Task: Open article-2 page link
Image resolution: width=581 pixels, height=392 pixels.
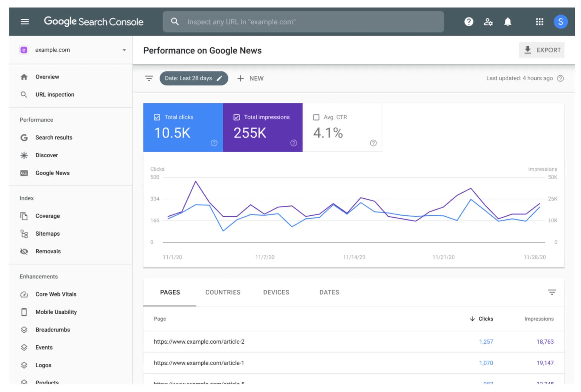Action: [x=199, y=341]
